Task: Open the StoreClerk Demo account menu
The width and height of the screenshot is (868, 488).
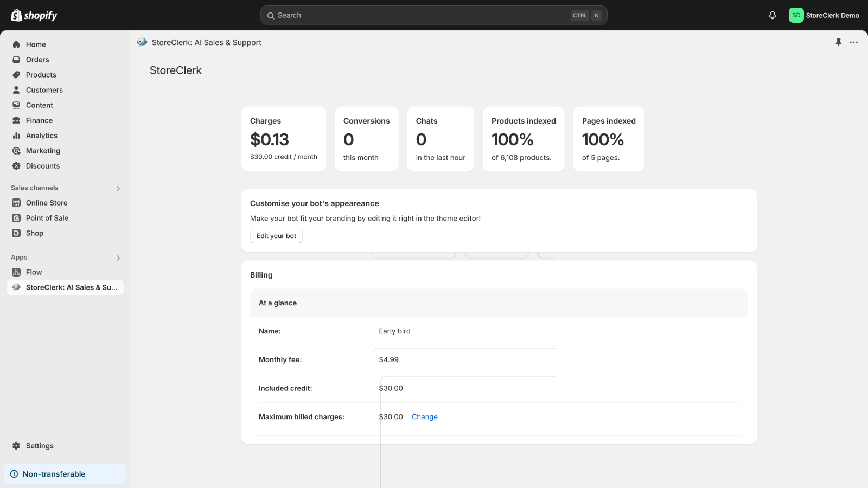Action: pyautogui.click(x=824, y=15)
